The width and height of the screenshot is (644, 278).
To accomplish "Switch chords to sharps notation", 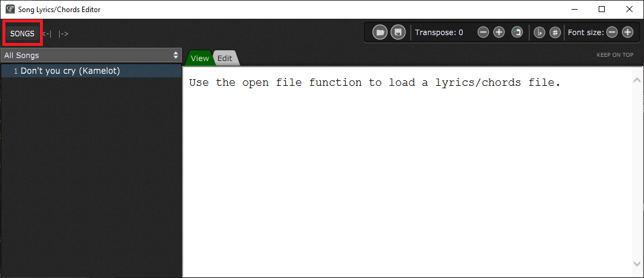I will (x=555, y=33).
